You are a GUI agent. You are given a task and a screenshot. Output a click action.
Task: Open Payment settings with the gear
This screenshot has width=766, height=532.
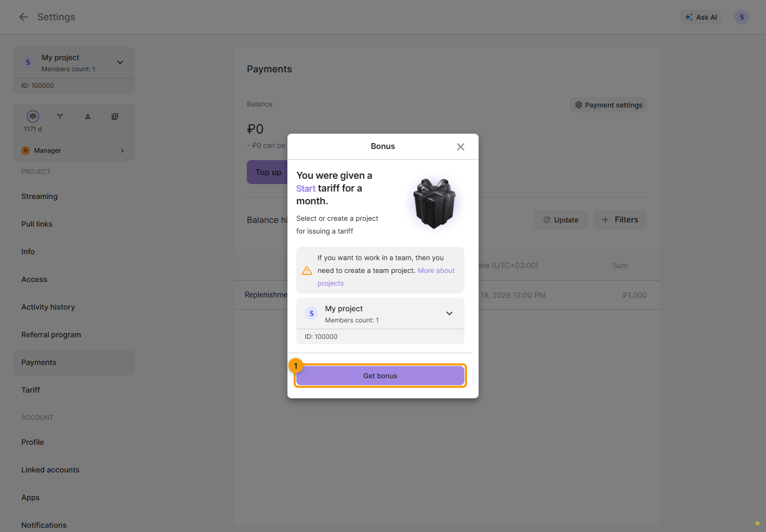[609, 105]
